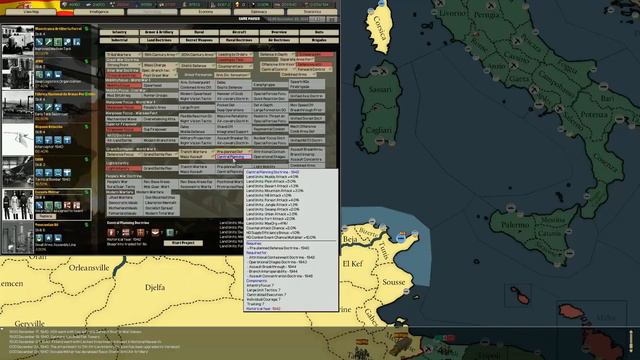This screenshot has height=360, width=640.
Task: Click the Start Project button
Action: [183, 243]
